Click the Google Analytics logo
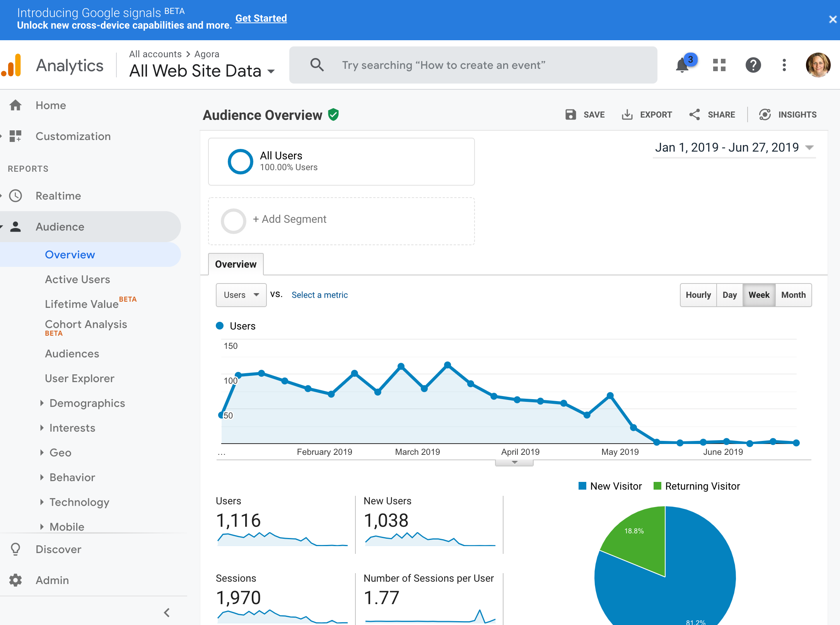 coord(11,65)
